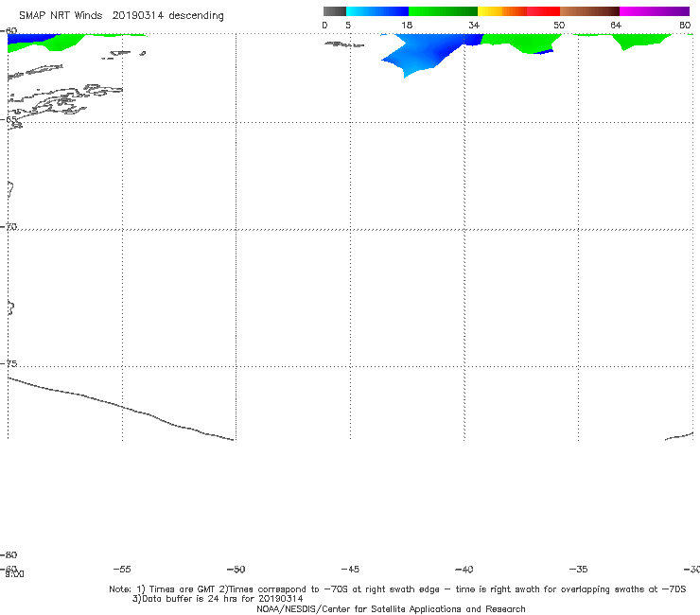The height and width of the screenshot is (615, 700).
Task: Click the "-70" latitude axis label
Action: pos(9,227)
